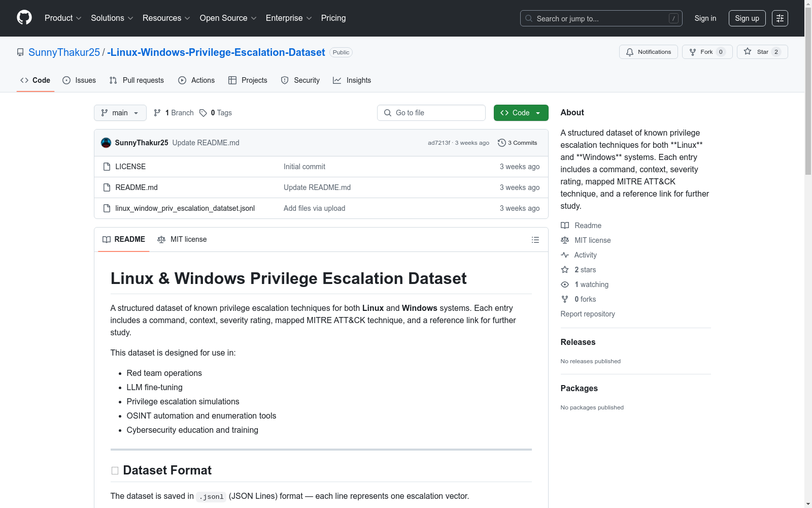Click the Sign up button

click(x=747, y=18)
